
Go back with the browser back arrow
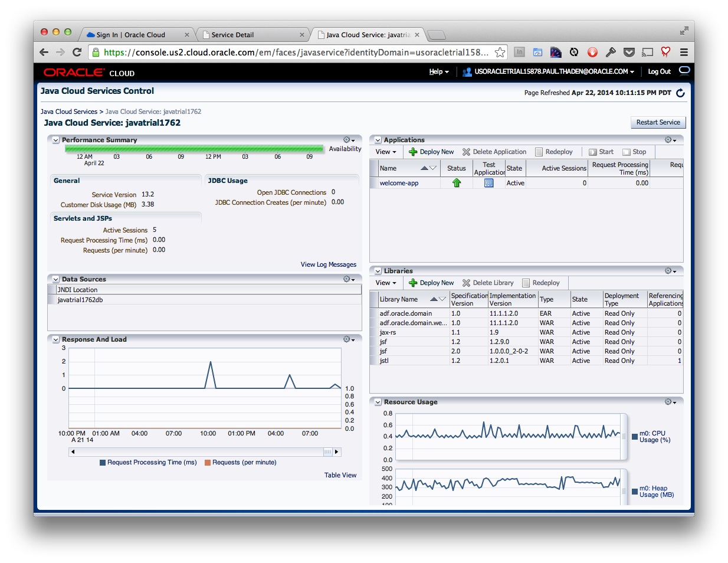(x=44, y=53)
